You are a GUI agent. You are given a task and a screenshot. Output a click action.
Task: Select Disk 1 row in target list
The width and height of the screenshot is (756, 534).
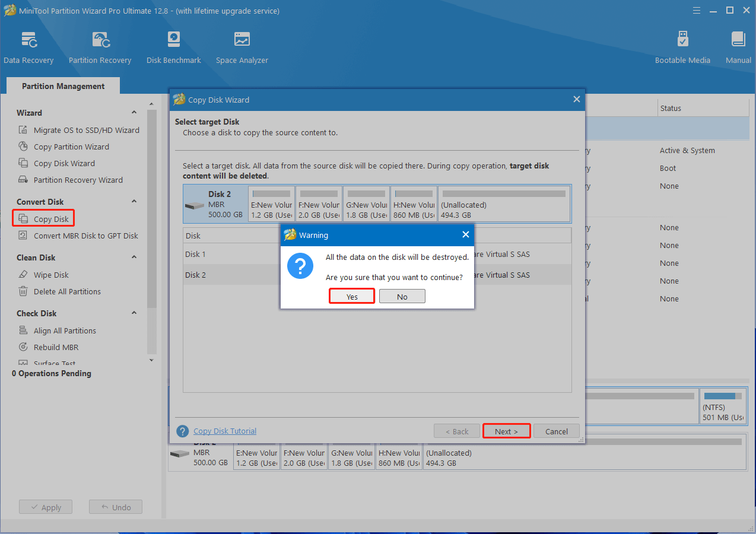(377, 254)
